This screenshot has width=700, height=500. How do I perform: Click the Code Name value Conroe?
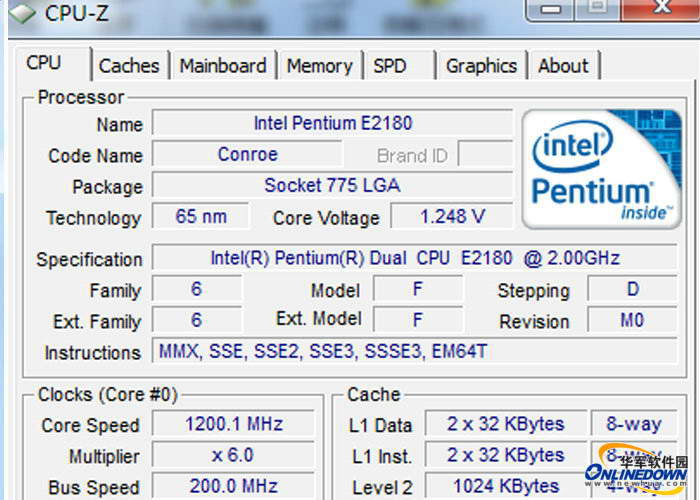[248, 154]
